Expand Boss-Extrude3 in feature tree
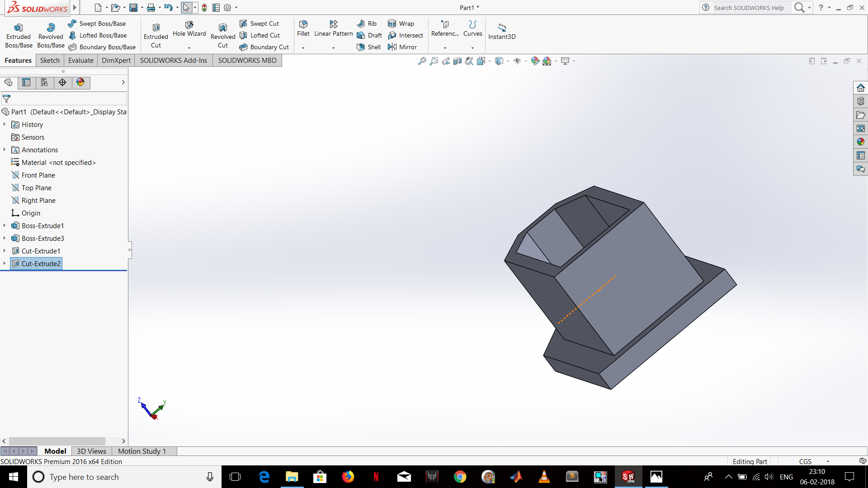Screen dimensions: 868x488 pos(5,238)
